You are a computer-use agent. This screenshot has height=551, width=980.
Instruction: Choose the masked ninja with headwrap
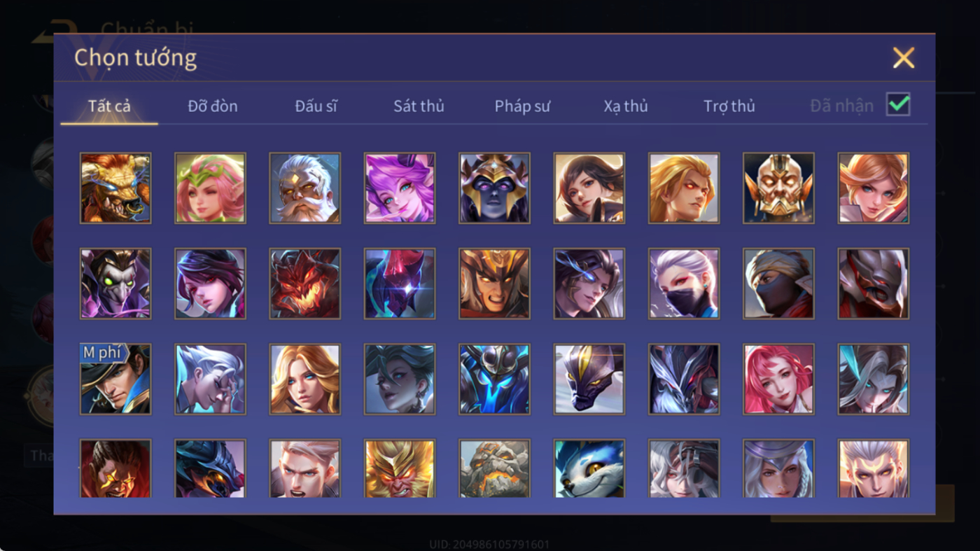778,284
